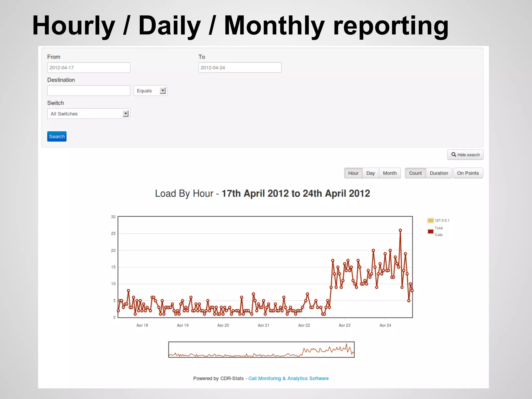The image size is (532, 399).
Task: Switch to Month view
Action: click(x=390, y=173)
